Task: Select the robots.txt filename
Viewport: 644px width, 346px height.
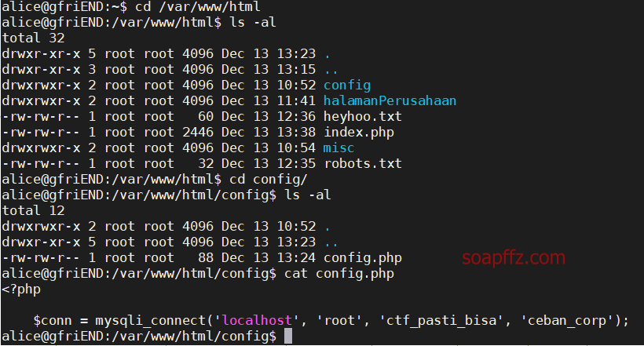Action: (x=363, y=163)
